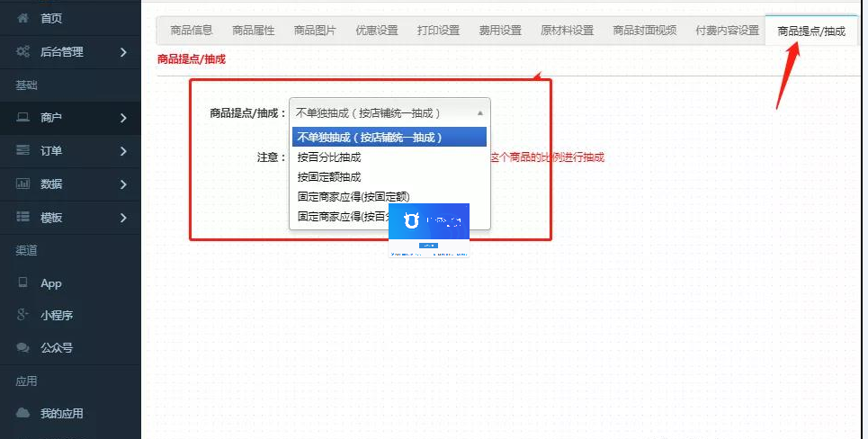The image size is (868, 439).
Task: Click the red 商品提点/抽成 heading
Action: click(192, 59)
